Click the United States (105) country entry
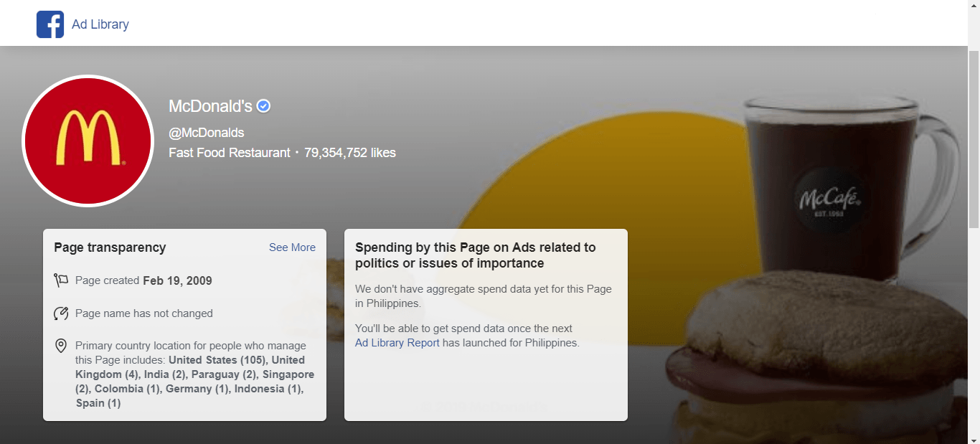 (x=218, y=360)
